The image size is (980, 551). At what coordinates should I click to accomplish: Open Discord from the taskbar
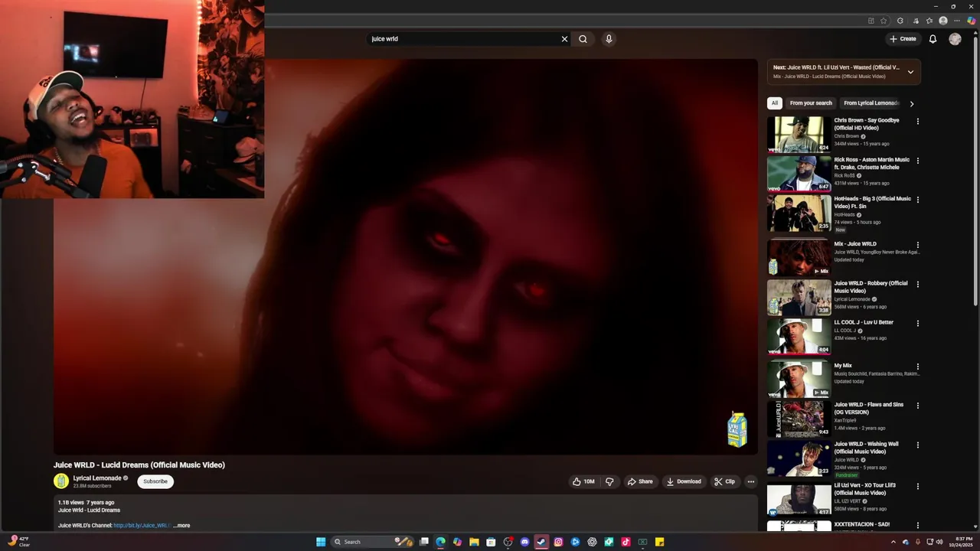click(524, 542)
